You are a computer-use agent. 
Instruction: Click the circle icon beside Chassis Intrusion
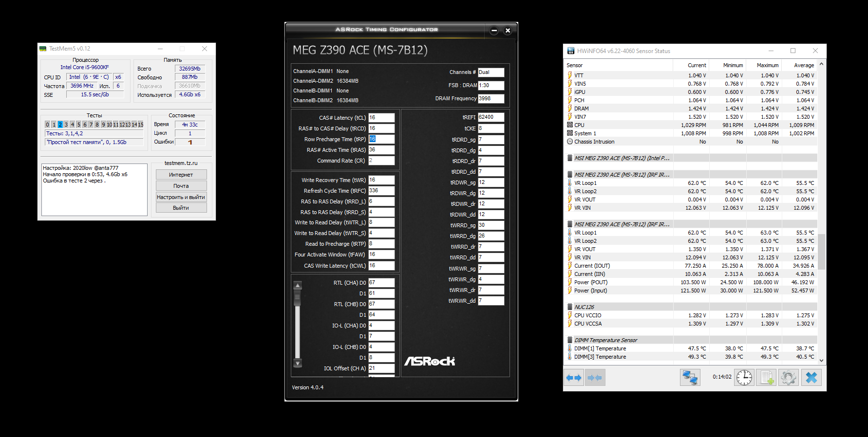coord(570,142)
